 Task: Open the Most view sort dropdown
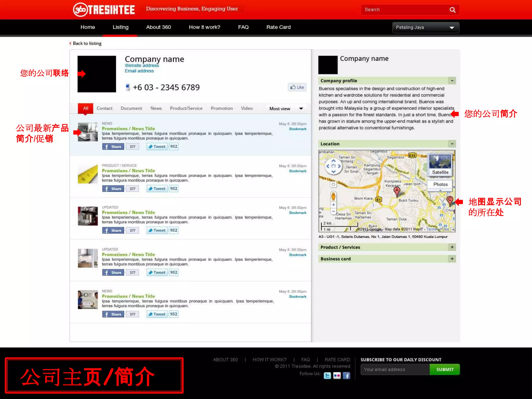(286, 109)
